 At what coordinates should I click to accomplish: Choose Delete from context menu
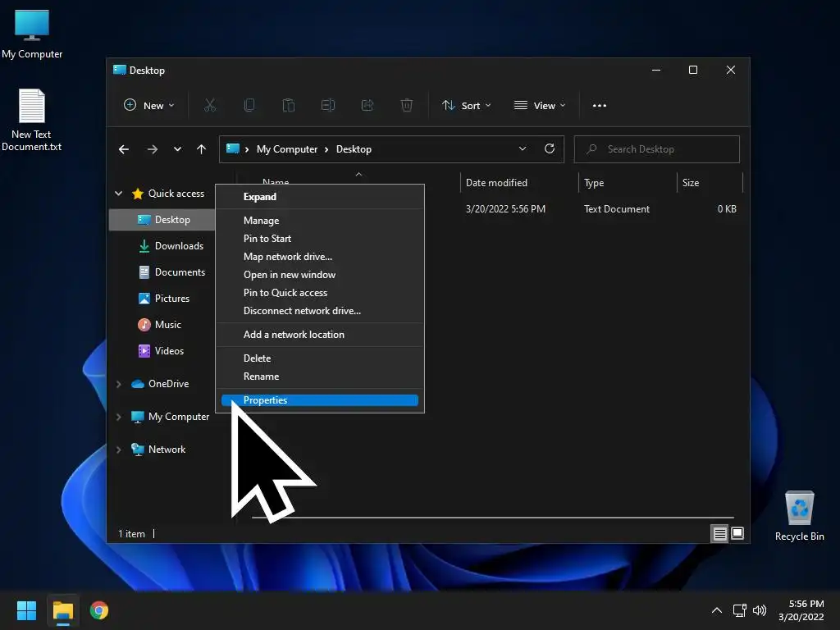[x=320, y=358]
